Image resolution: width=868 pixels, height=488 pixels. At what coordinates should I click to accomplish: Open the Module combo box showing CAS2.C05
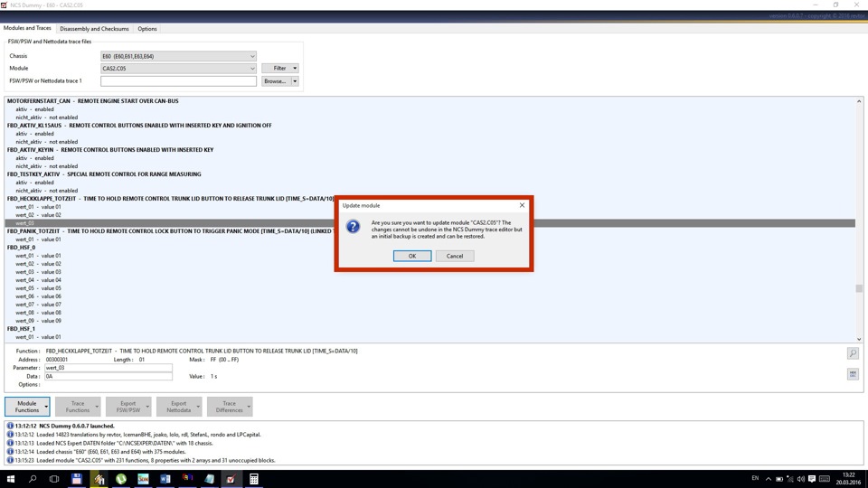tap(178, 69)
